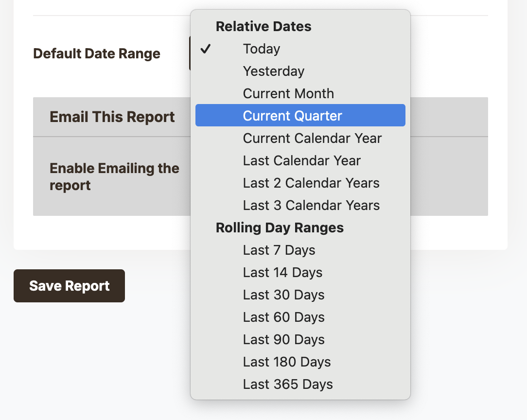Screen dimensions: 527x420
Task: Select the Last 7 Days range
Action: click(x=279, y=250)
